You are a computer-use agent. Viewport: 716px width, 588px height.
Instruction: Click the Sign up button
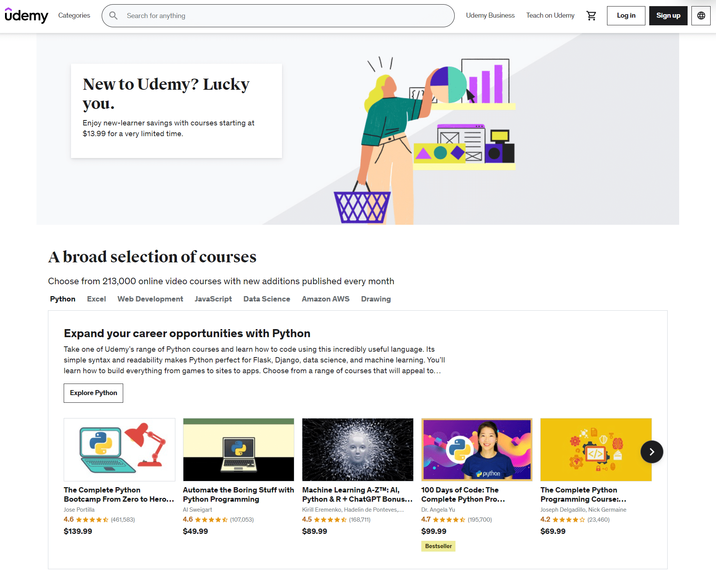click(x=668, y=15)
